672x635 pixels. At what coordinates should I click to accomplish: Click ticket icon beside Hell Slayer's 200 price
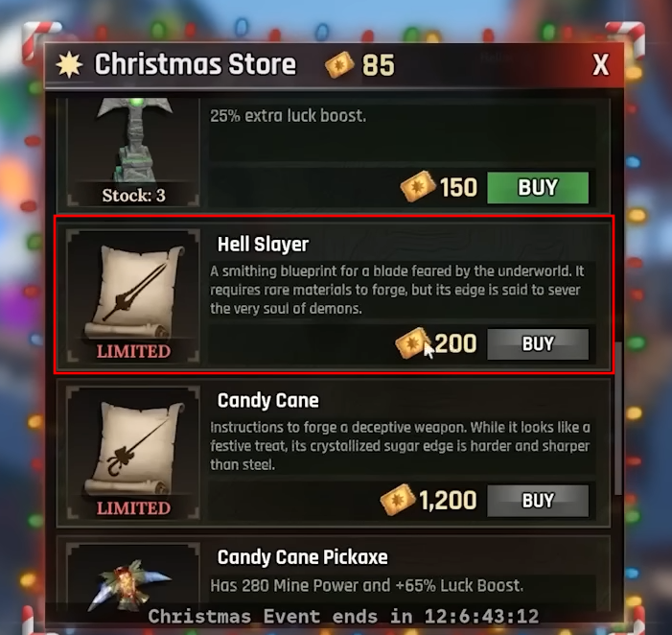[x=412, y=343]
